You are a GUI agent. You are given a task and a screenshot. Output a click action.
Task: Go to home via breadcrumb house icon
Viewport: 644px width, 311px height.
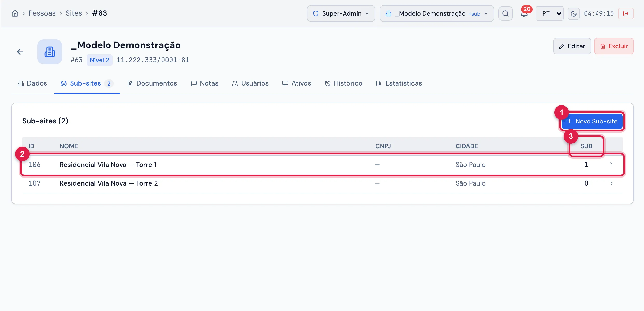tap(15, 13)
